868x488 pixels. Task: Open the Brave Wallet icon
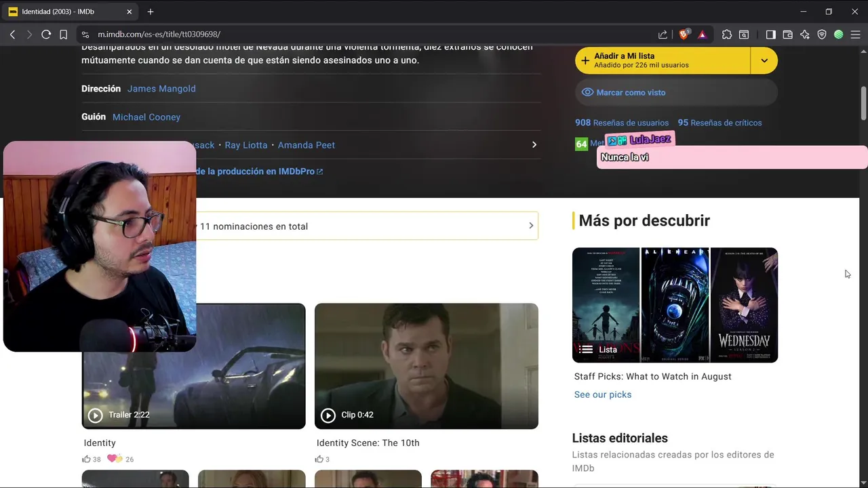click(x=788, y=35)
